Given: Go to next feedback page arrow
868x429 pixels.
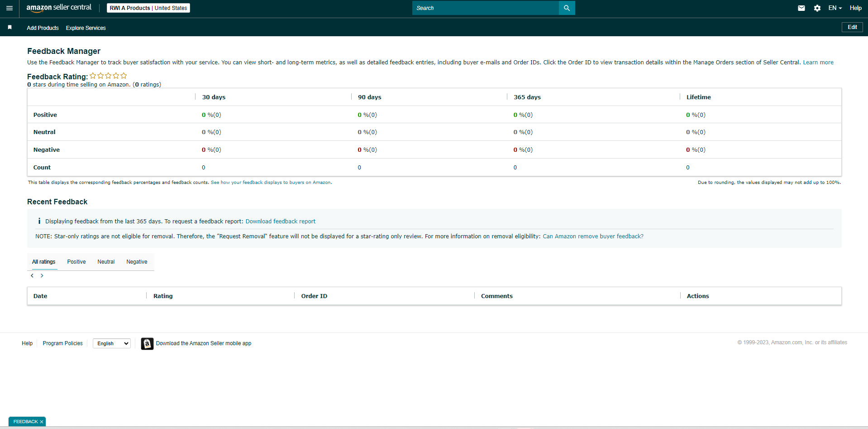Looking at the screenshot, I should [x=42, y=276].
